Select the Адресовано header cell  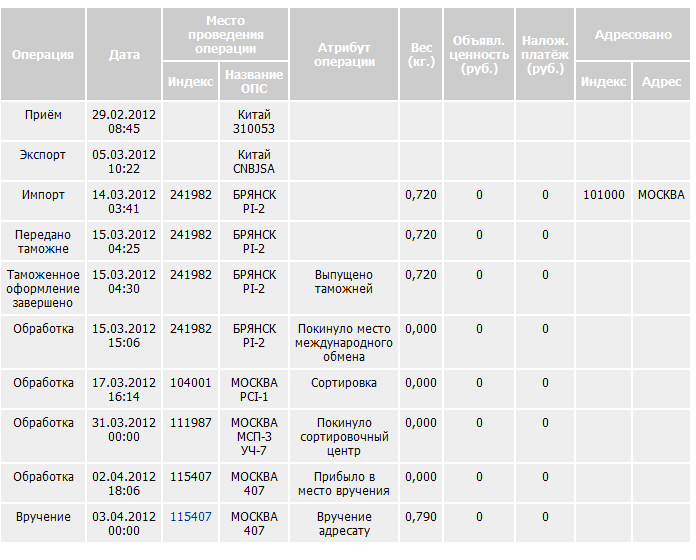point(633,34)
